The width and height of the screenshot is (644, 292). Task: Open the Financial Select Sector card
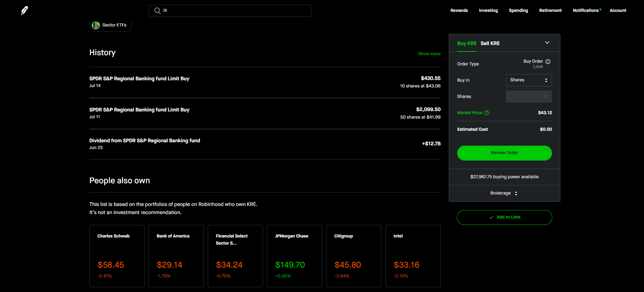click(235, 256)
